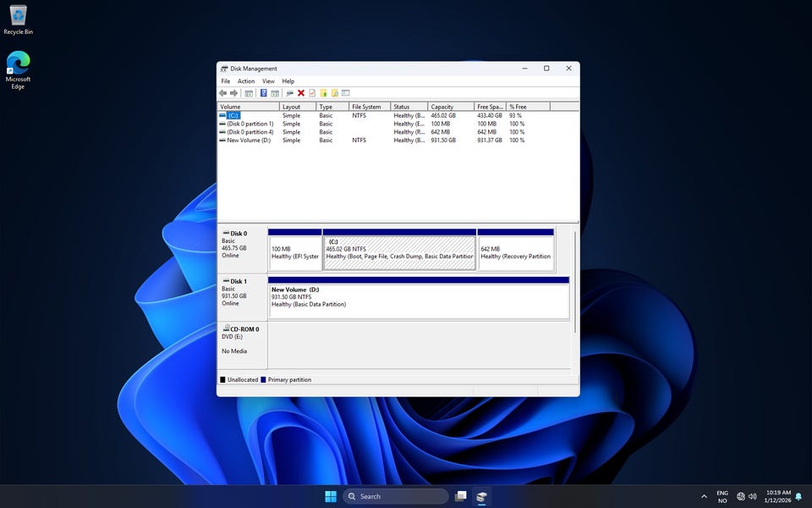Image resolution: width=812 pixels, height=508 pixels.
Task: Click the blue Primary partition legend swatch
Action: click(264, 380)
